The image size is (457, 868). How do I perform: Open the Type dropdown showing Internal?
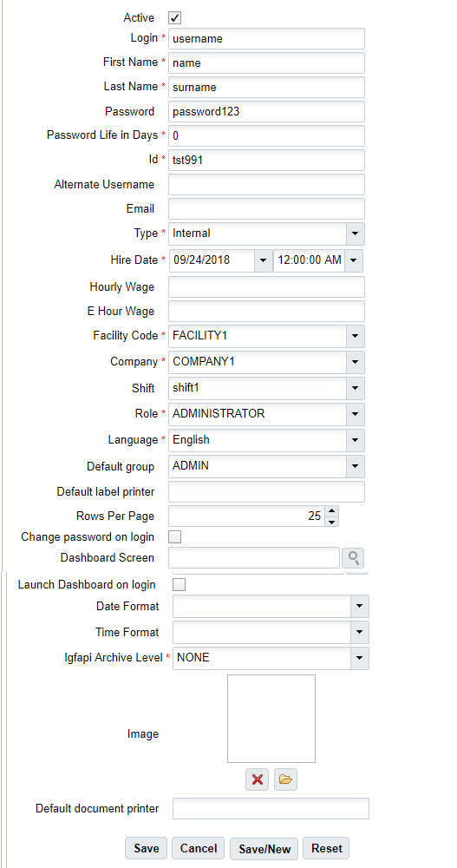coord(356,233)
